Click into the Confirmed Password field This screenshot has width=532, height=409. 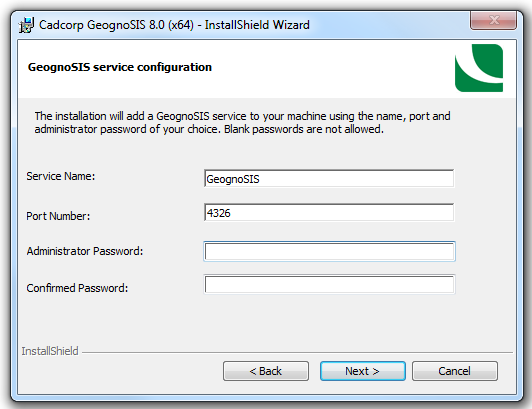[x=329, y=284]
